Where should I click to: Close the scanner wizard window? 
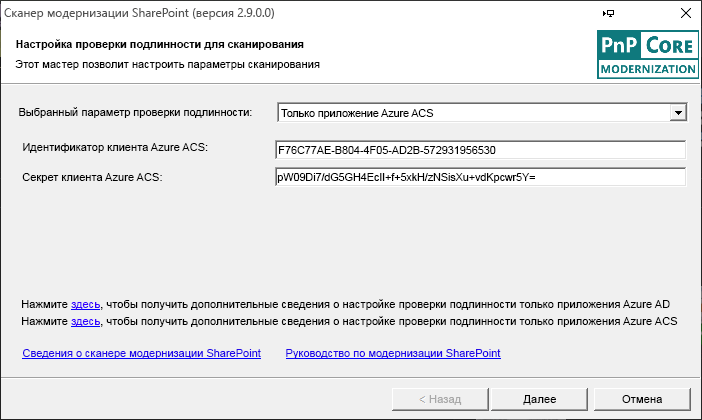[685, 13]
